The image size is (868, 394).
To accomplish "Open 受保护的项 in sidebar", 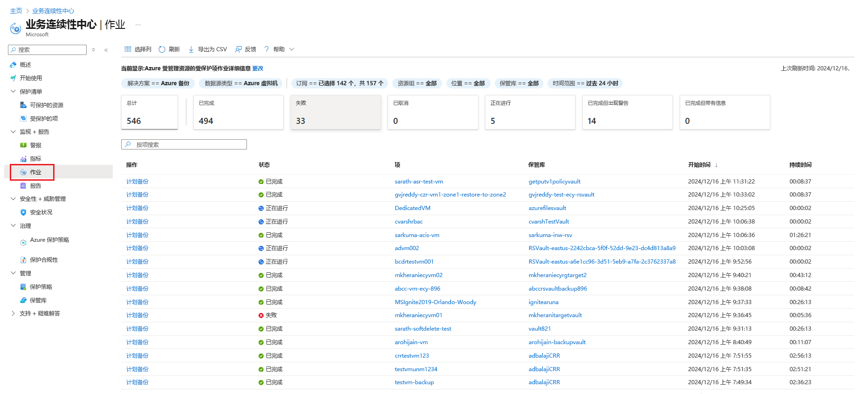I will coord(44,119).
